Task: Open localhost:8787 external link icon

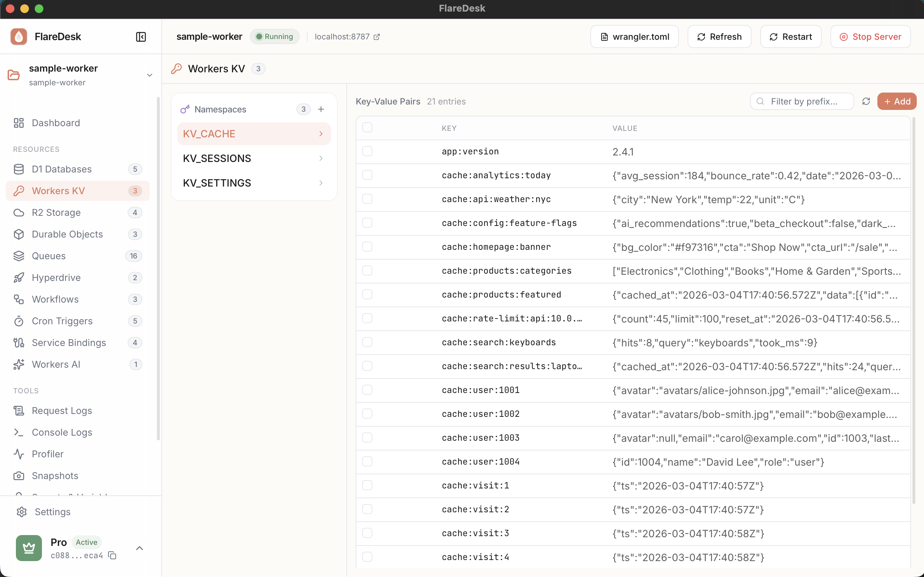Action: [377, 37]
